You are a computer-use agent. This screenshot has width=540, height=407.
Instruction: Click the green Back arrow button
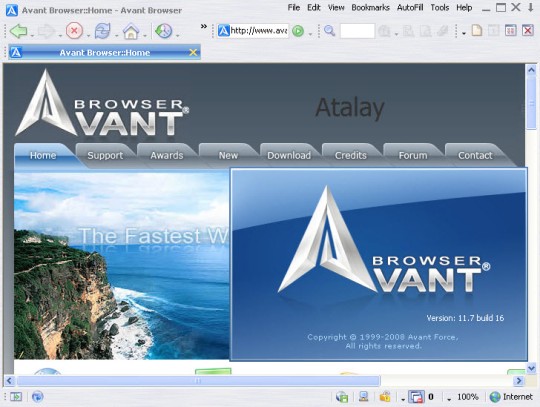[19, 31]
